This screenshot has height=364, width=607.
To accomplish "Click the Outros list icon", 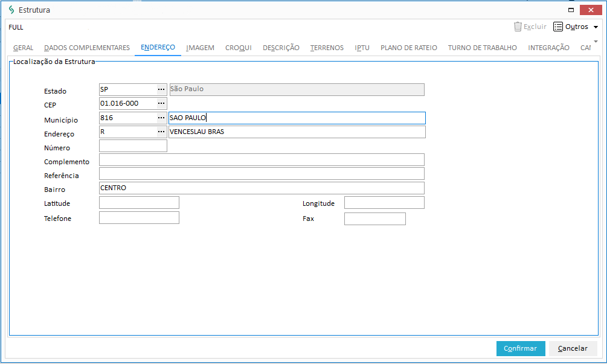I will (x=558, y=27).
